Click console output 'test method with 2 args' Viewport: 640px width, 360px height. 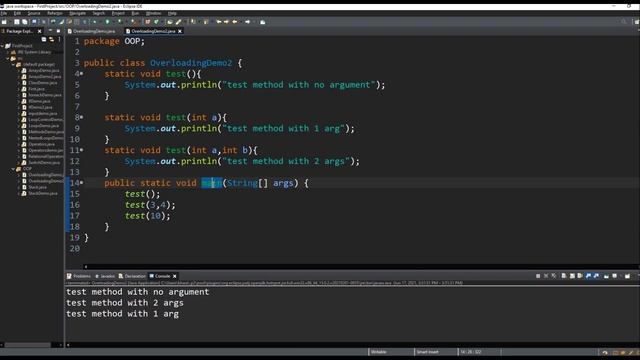(125, 303)
